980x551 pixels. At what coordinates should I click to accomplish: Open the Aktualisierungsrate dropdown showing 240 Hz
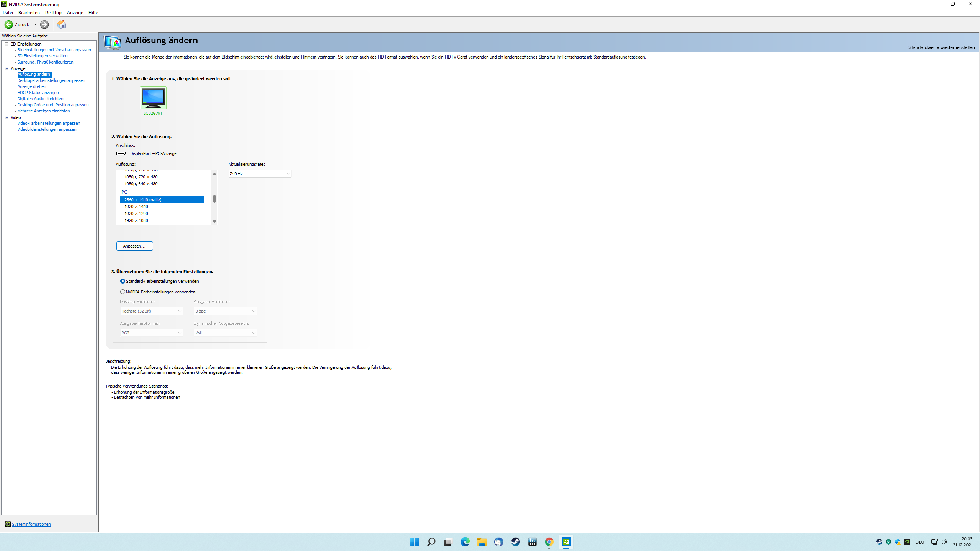[260, 173]
